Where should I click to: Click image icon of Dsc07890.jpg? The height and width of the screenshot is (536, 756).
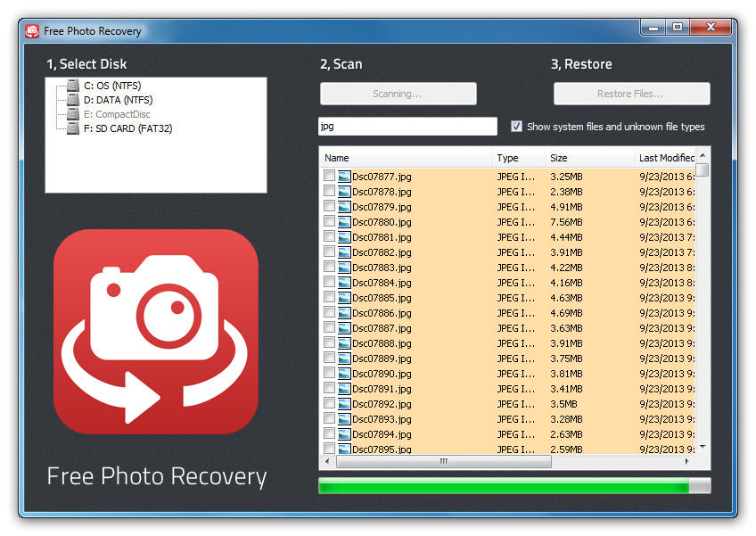pos(344,374)
